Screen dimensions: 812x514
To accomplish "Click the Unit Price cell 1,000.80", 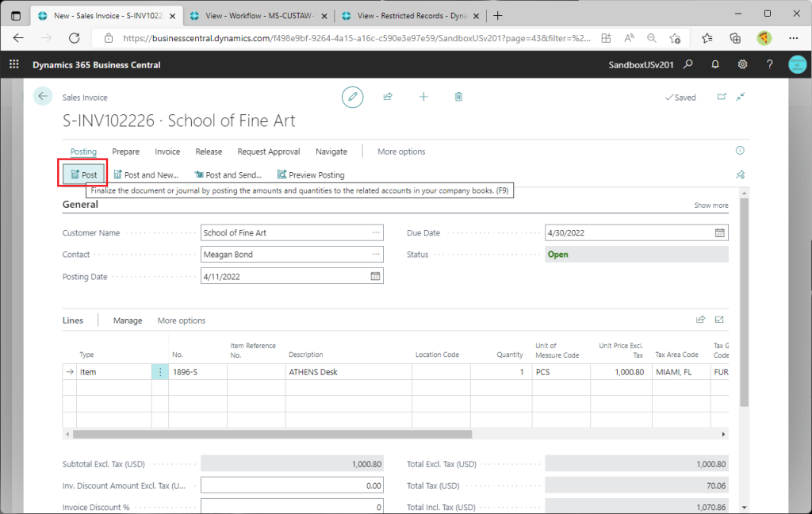I will 620,372.
